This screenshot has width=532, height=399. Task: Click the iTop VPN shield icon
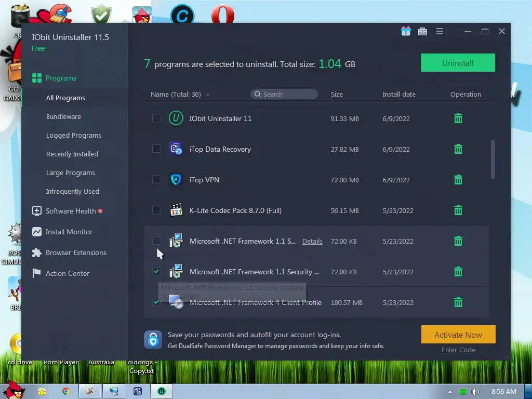[x=176, y=179]
